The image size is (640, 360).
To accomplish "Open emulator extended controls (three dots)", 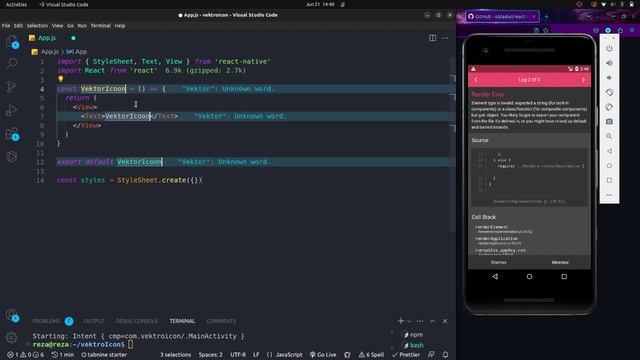I will (x=609, y=195).
